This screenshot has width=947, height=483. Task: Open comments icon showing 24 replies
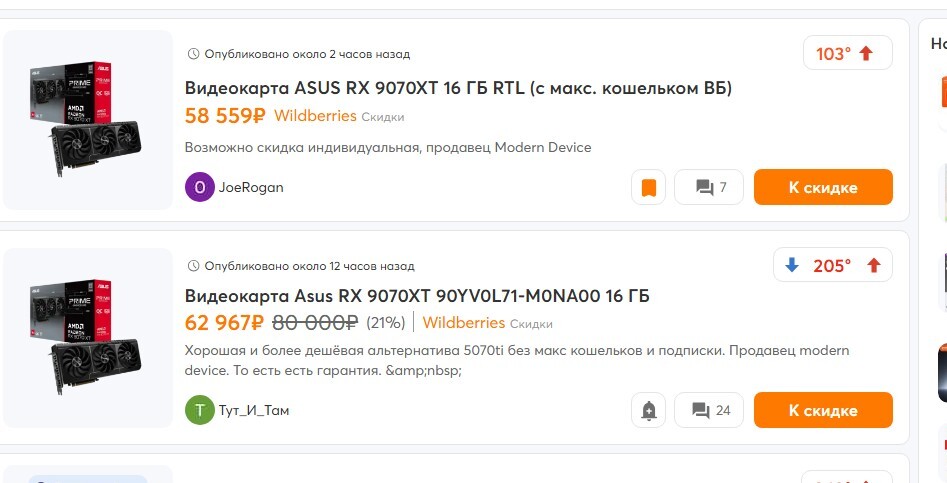[709, 410]
